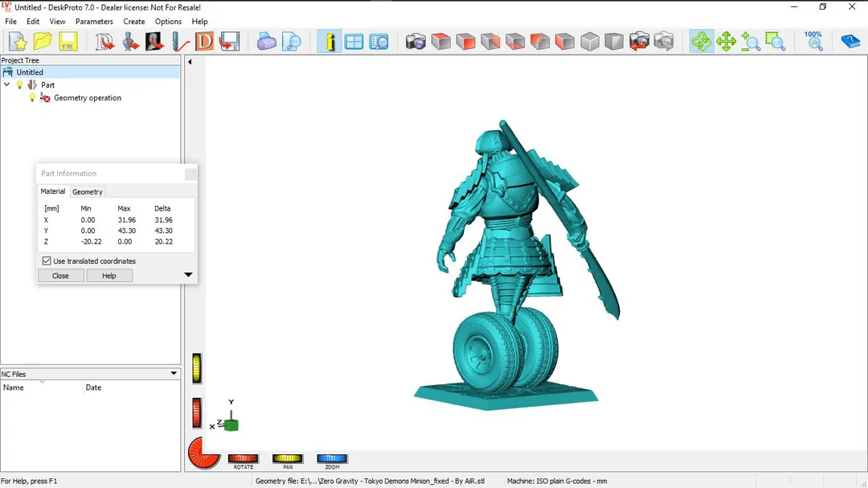The height and width of the screenshot is (488, 868).
Task: Activate the plus/minus zoom magnifier icon
Action: (x=751, y=42)
